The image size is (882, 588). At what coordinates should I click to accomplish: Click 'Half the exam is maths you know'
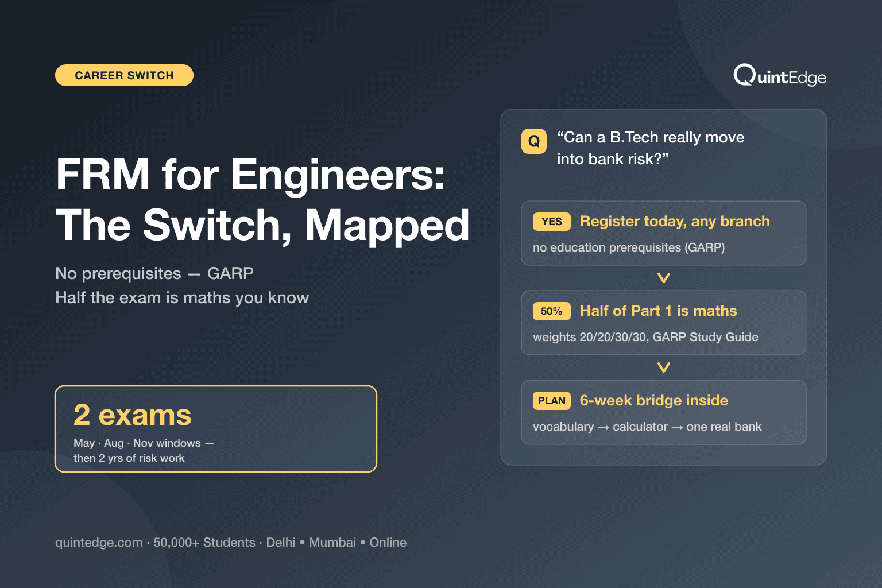coord(182,297)
